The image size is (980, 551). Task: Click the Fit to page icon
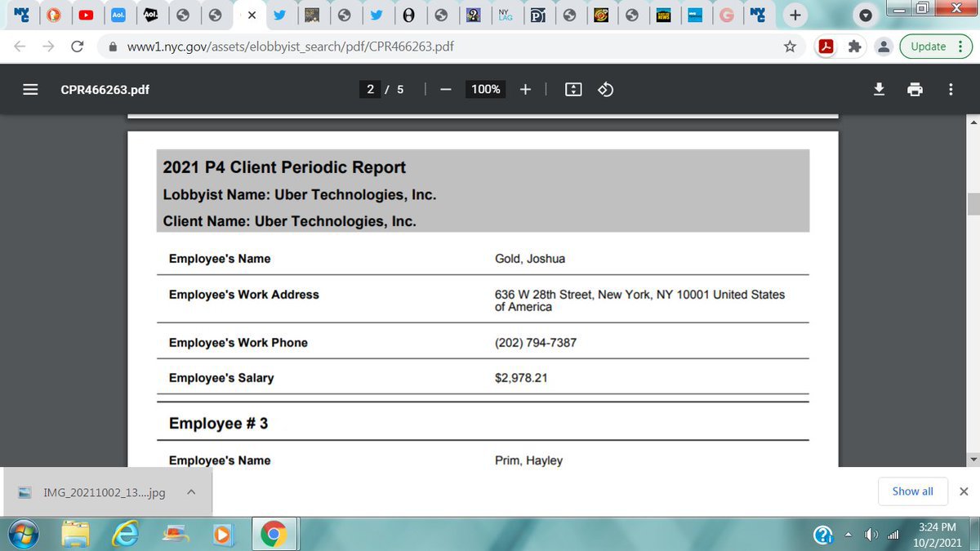[x=573, y=90]
